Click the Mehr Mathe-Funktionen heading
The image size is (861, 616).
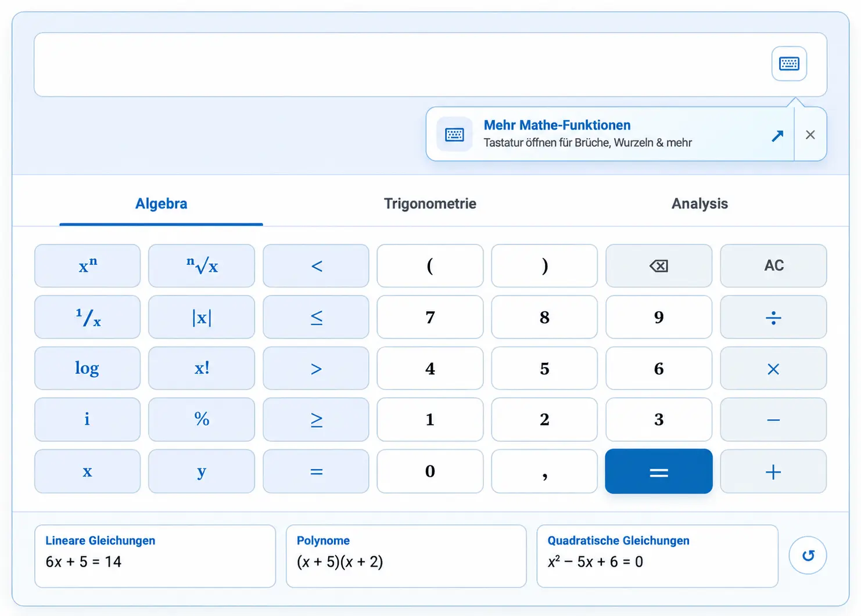[557, 125]
